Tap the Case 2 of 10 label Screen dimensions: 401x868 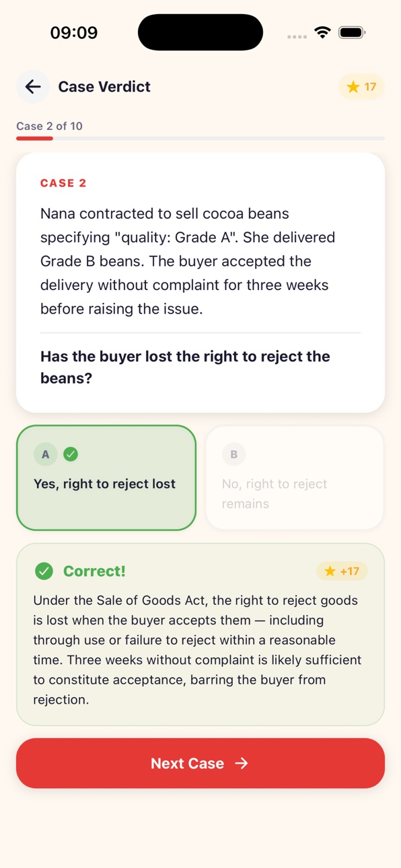(x=50, y=126)
